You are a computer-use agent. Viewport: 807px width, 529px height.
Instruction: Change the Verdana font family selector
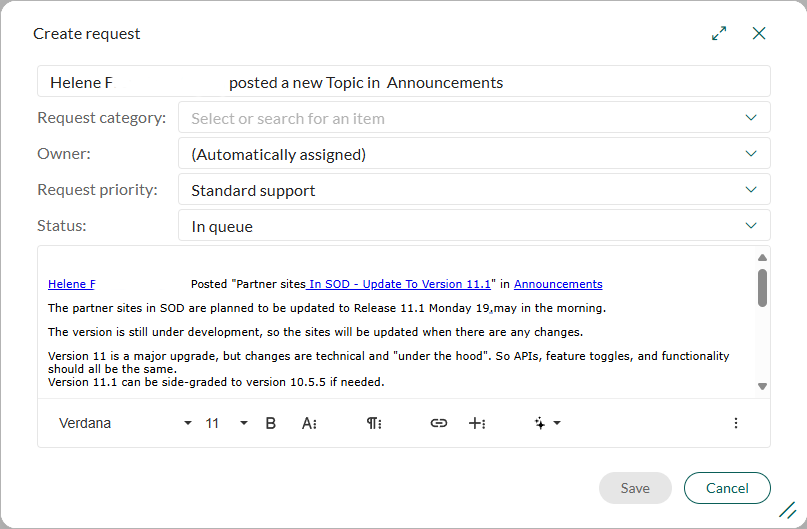tap(125, 423)
